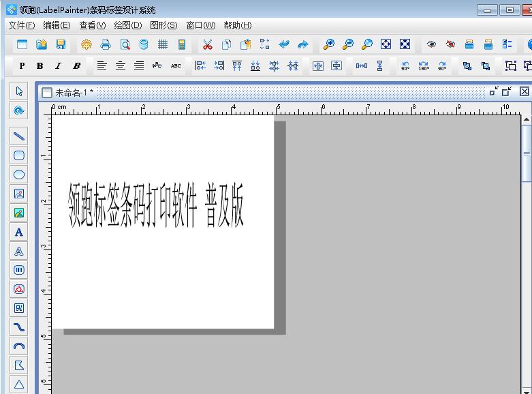Select the rotate tool in sidebar
Viewport: 532px width, 394px height.
pyautogui.click(x=19, y=110)
